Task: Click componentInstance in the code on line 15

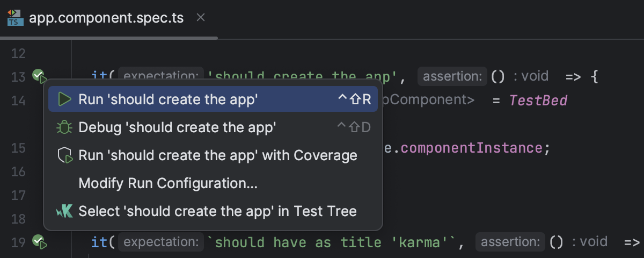Action: 475,148
